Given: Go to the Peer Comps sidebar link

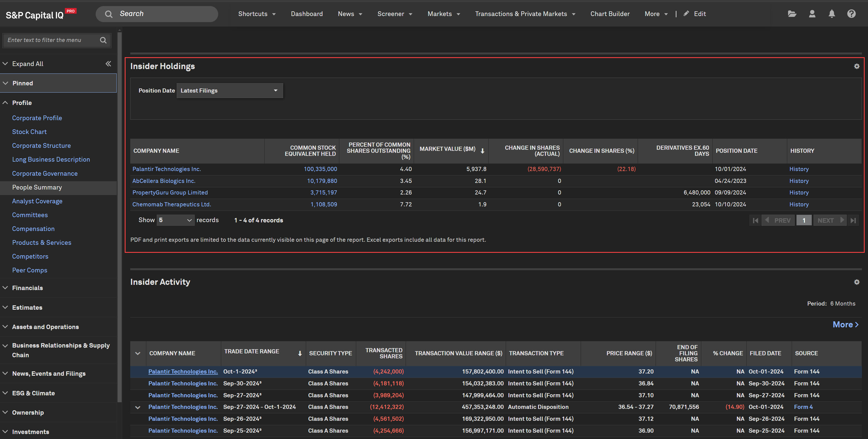Looking at the screenshot, I should coord(30,270).
